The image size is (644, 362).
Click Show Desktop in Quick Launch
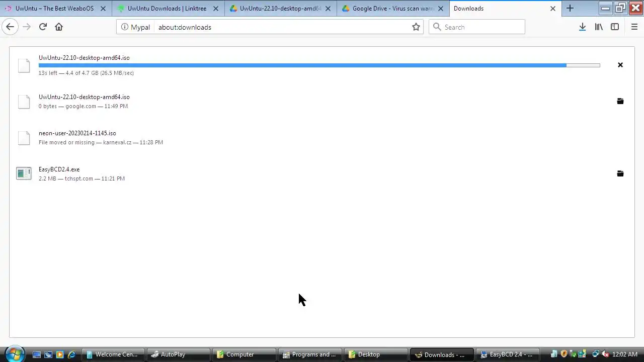37,354
